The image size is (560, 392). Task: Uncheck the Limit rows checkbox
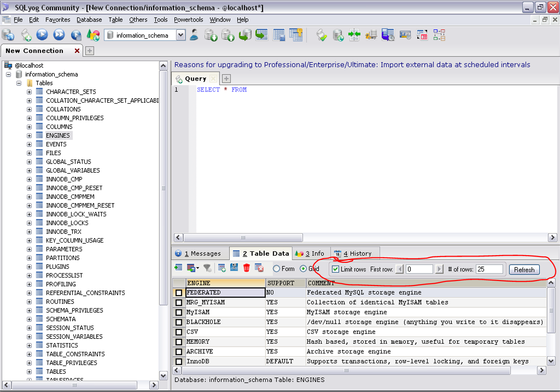click(x=336, y=269)
